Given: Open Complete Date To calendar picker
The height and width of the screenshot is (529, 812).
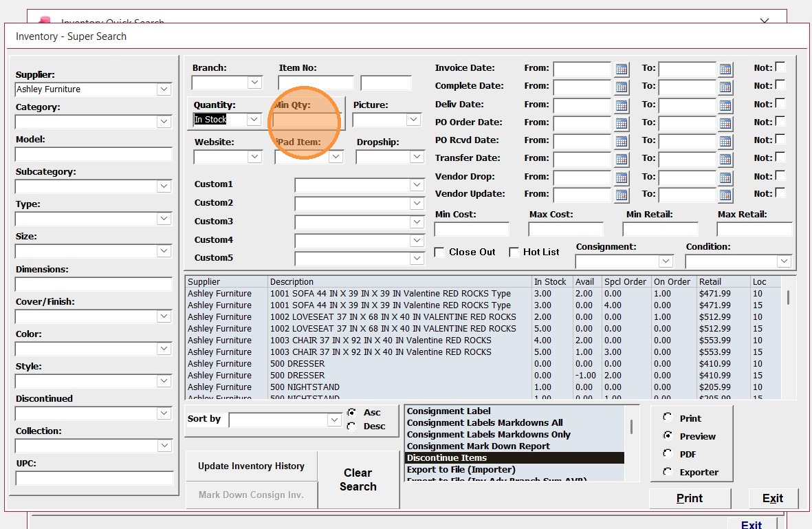Looking at the screenshot, I should 726,87.
